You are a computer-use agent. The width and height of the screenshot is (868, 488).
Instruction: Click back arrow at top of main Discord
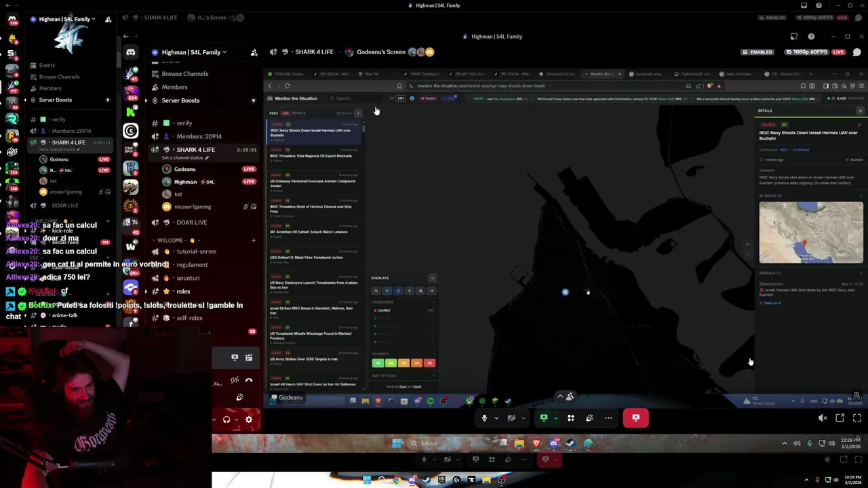[x=125, y=37]
